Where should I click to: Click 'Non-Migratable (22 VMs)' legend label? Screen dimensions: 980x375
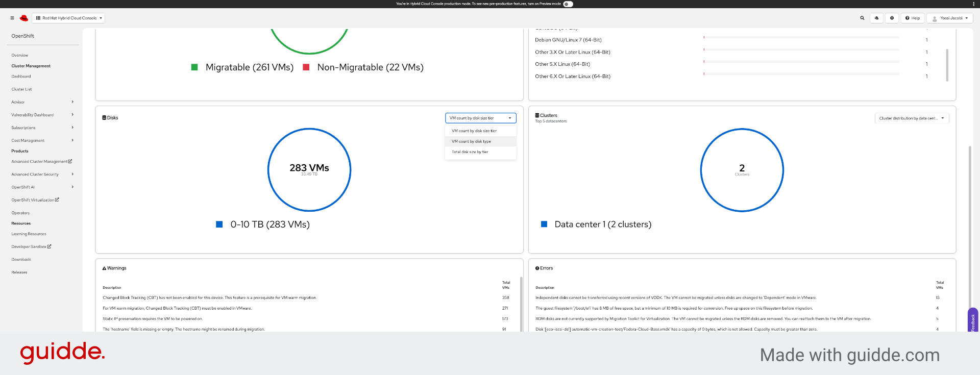[x=371, y=67]
